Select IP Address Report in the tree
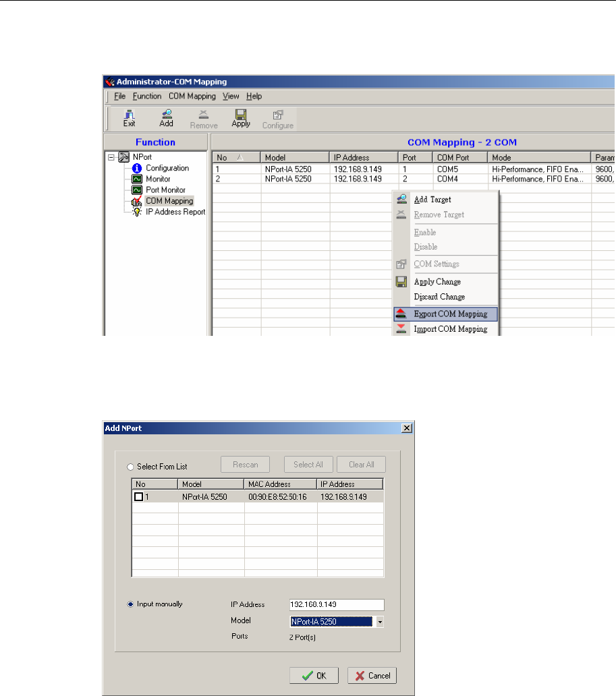Image resolution: width=616 pixels, height=696 pixels. coord(175,212)
